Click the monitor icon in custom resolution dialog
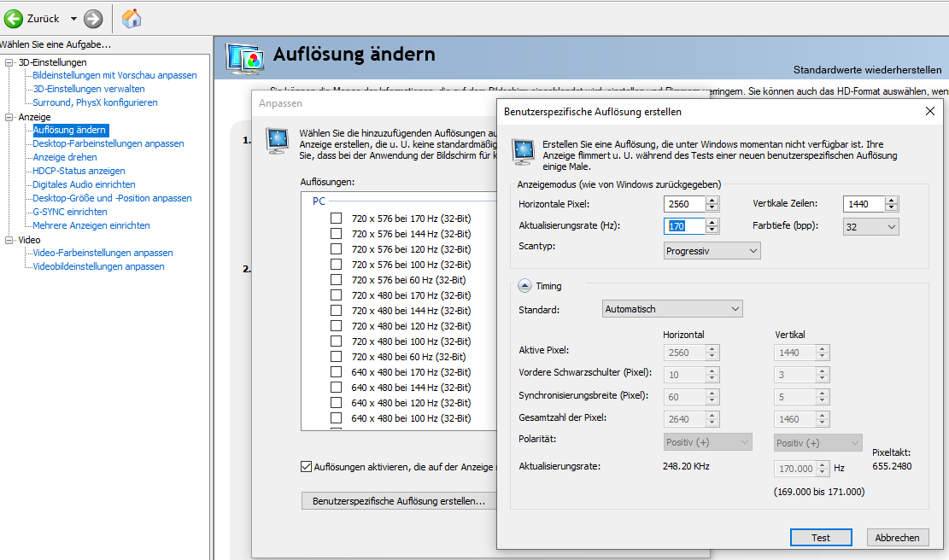The height and width of the screenshot is (560, 949). tap(524, 151)
